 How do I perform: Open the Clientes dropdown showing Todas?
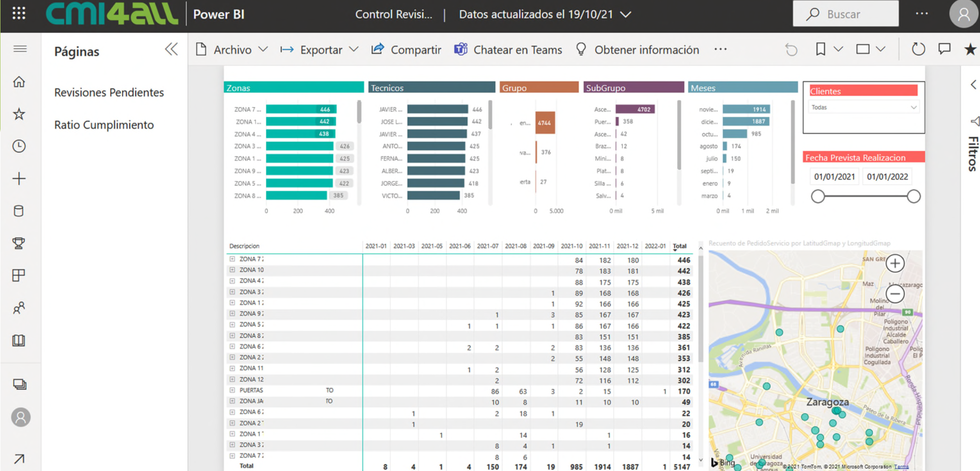(x=863, y=108)
